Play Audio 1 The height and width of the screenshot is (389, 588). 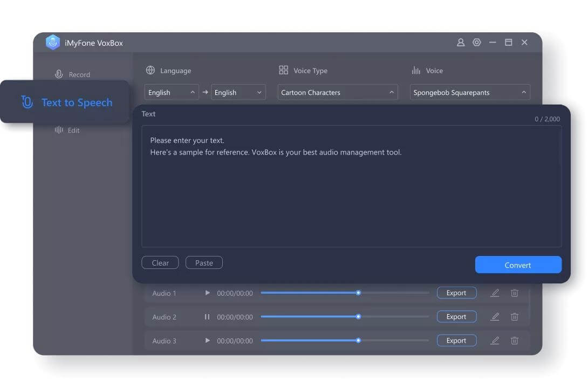tap(207, 293)
